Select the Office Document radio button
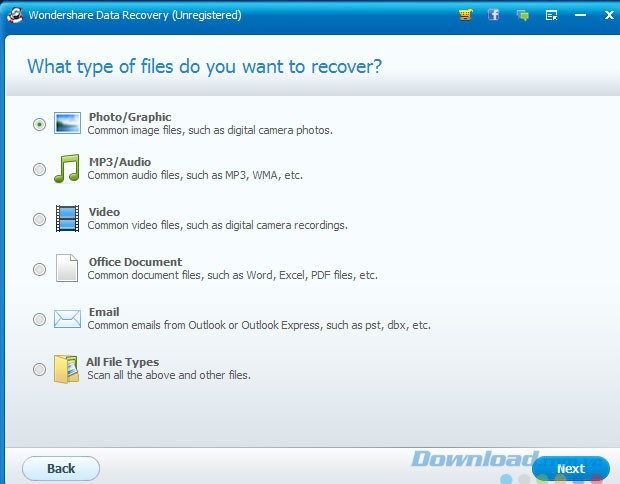Image resolution: width=620 pixels, height=484 pixels. tap(39, 269)
